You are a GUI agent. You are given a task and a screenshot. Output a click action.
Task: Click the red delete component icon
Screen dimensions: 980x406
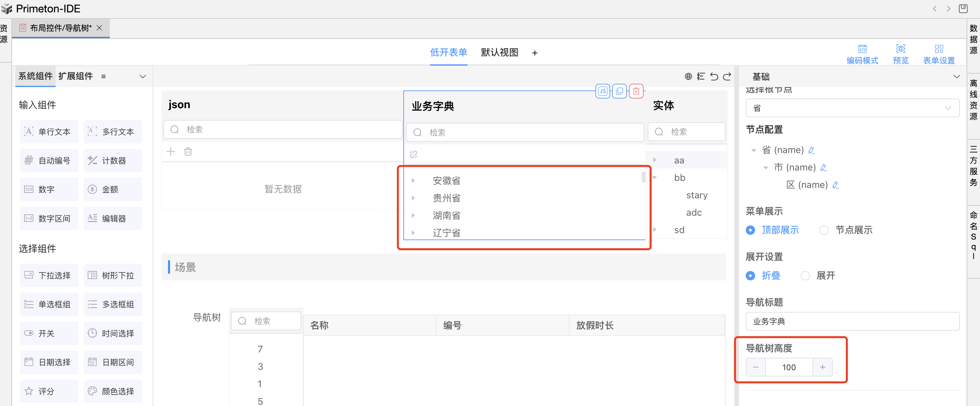point(636,91)
